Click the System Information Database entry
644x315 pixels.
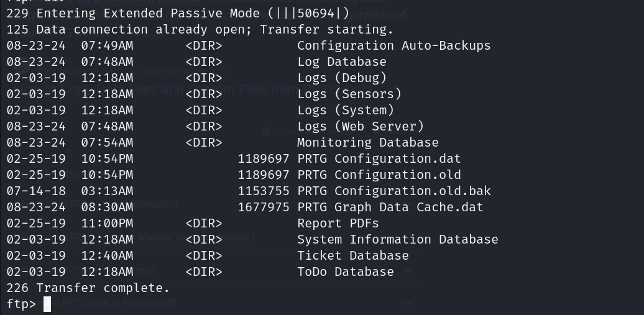(x=397, y=239)
